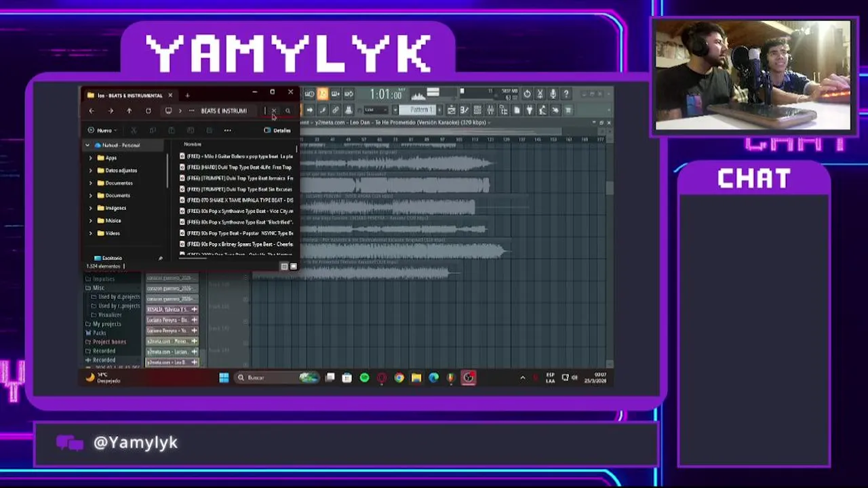Open the Line snap dropdown in FL Studio
868x488 pixels.
click(x=376, y=110)
